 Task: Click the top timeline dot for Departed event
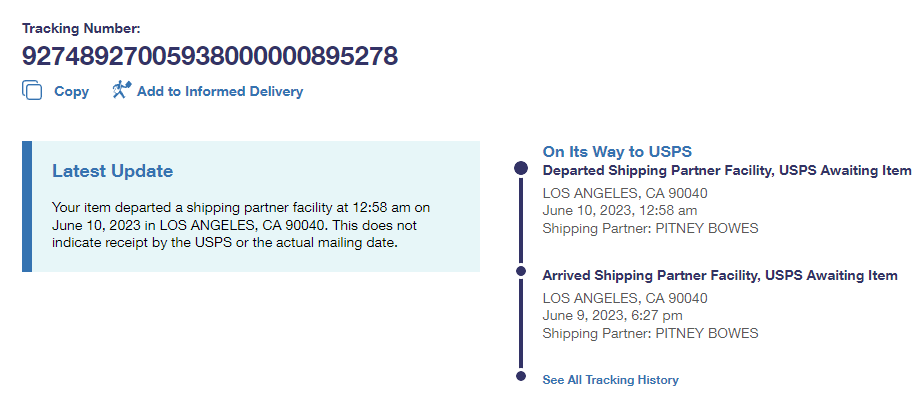(520, 169)
